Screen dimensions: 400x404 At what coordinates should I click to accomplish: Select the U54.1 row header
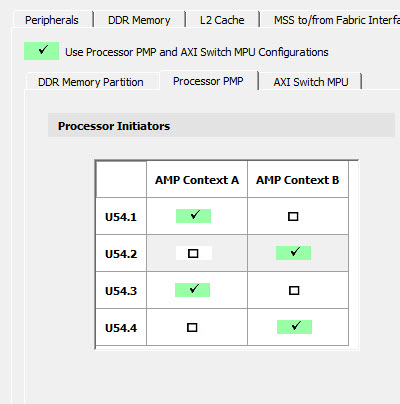pos(121,217)
